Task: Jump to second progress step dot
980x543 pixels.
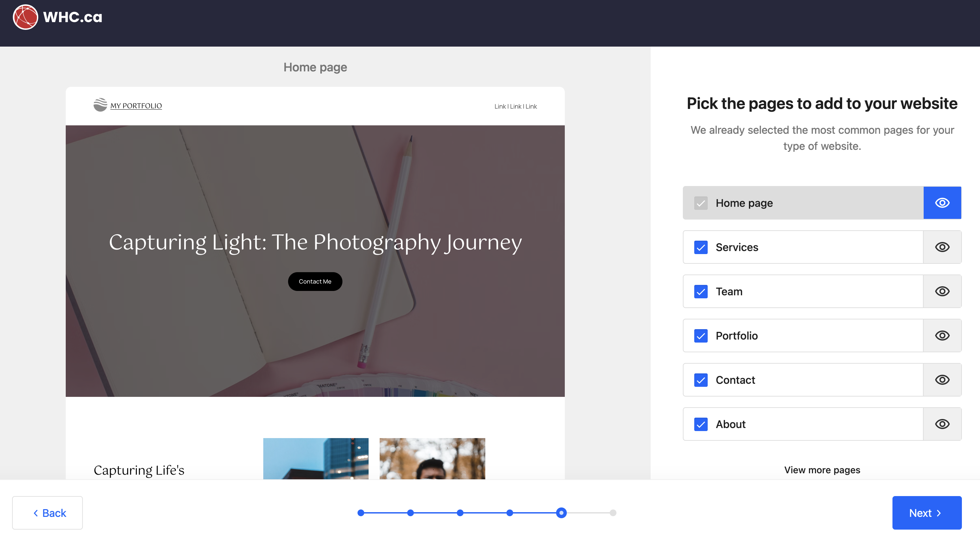Action: pos(410,513)
